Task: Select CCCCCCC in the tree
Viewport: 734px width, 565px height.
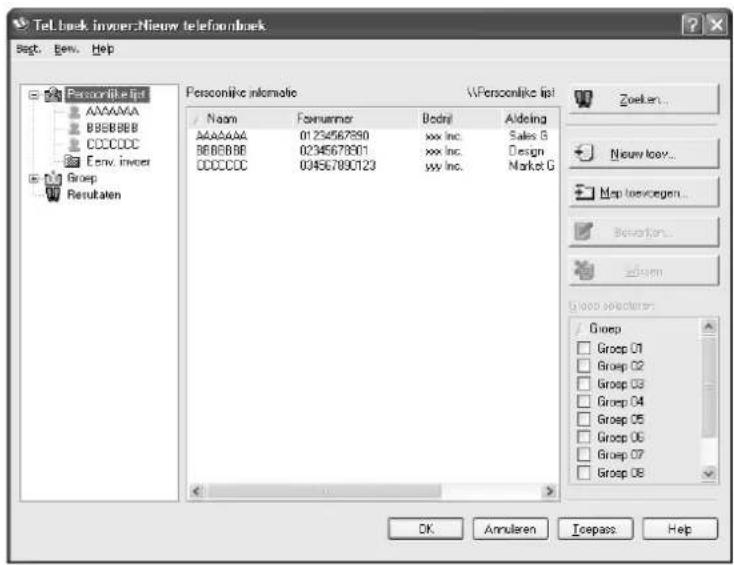Action: (113, 144)
